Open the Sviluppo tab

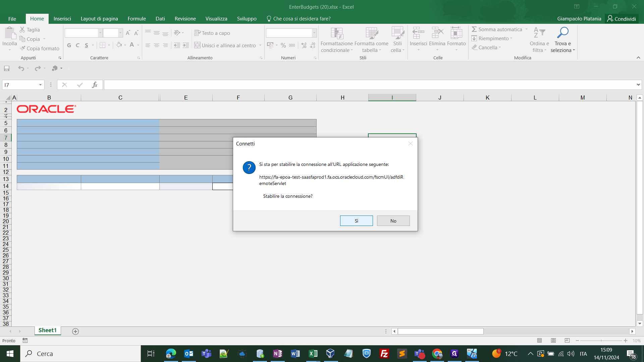(x=247, y=19)
